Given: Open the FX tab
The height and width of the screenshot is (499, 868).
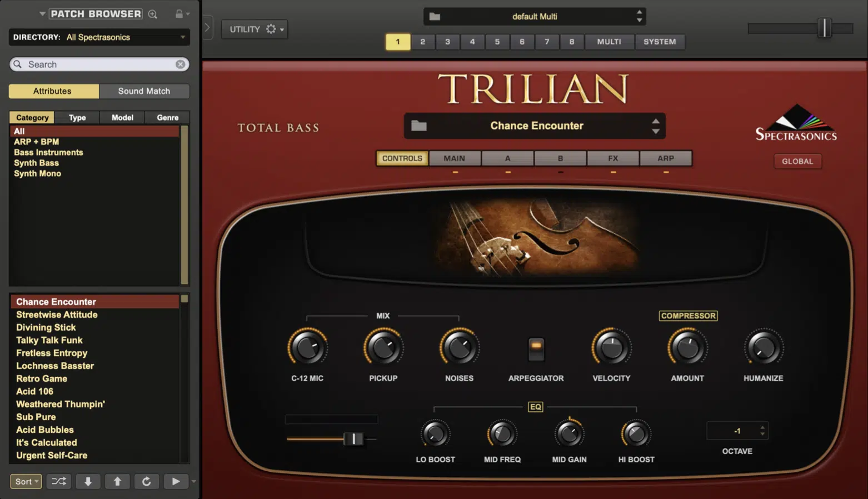Looking at the screenshot, I should click(x=613, y=158).
